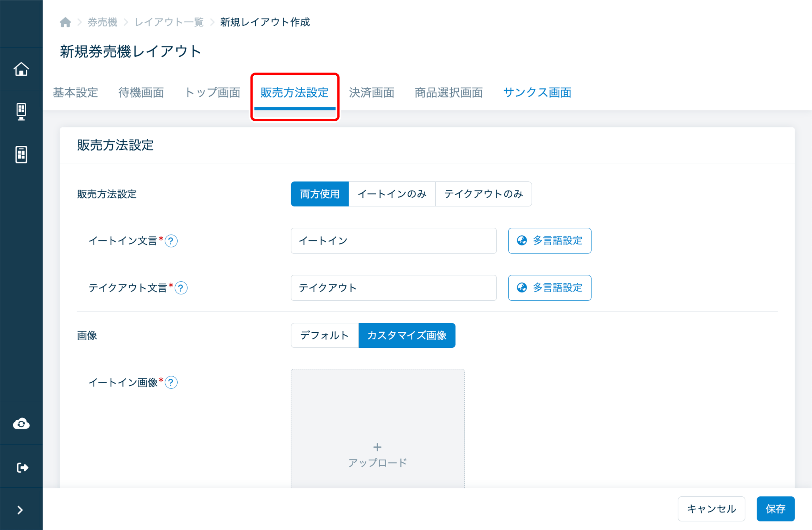
Task: Select テイクアウトのみ option
Action: (483, 194)
